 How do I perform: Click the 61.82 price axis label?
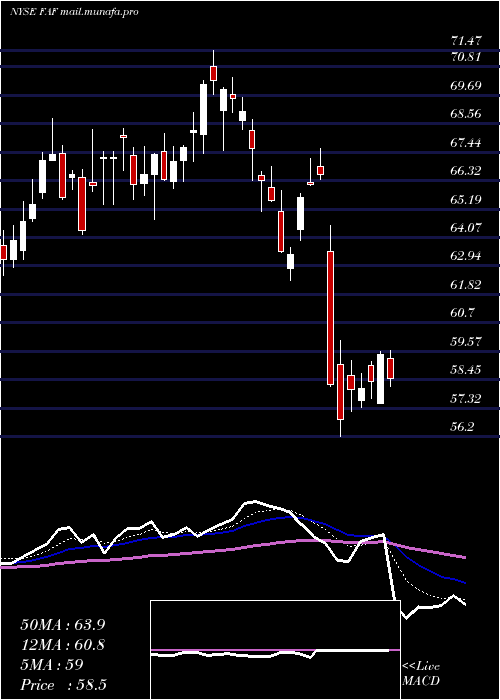click(x=466, y=285)
